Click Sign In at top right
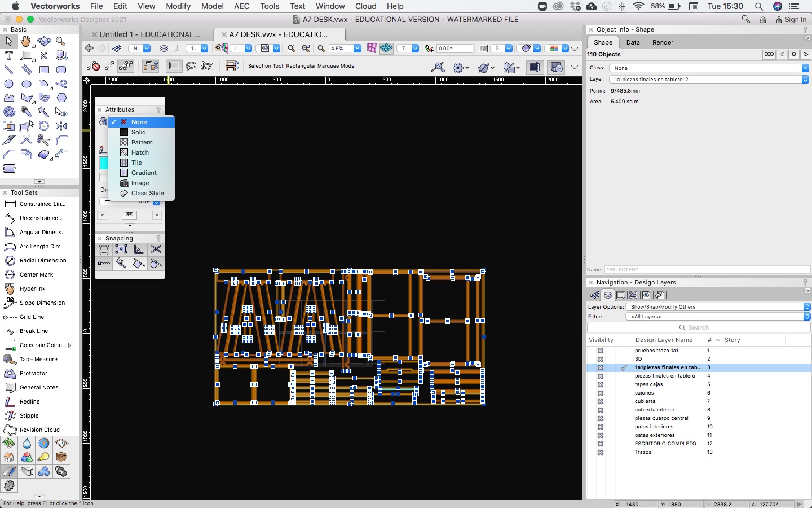The height and width of the screenshot is (508, 812). [x=795, y=19]
